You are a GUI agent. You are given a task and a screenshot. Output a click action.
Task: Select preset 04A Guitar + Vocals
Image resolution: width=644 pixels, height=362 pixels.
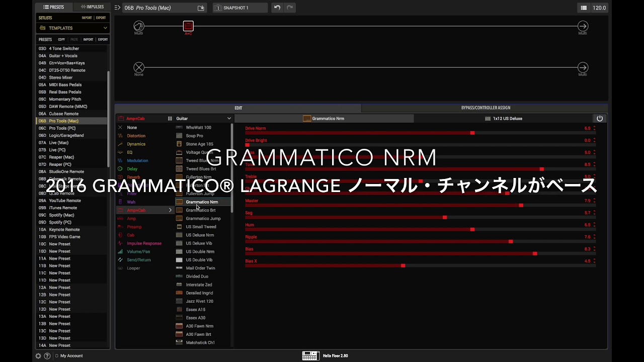(x=72, y=56)
